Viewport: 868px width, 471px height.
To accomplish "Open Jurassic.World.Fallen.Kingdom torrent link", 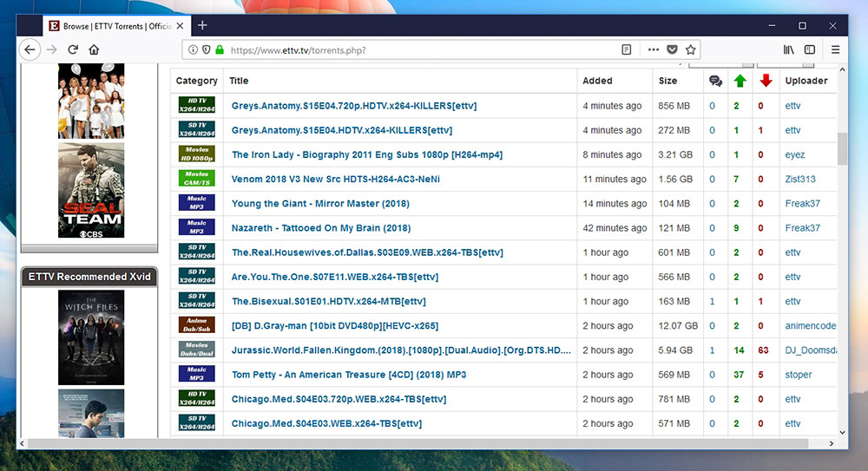I will click(401, 350).
